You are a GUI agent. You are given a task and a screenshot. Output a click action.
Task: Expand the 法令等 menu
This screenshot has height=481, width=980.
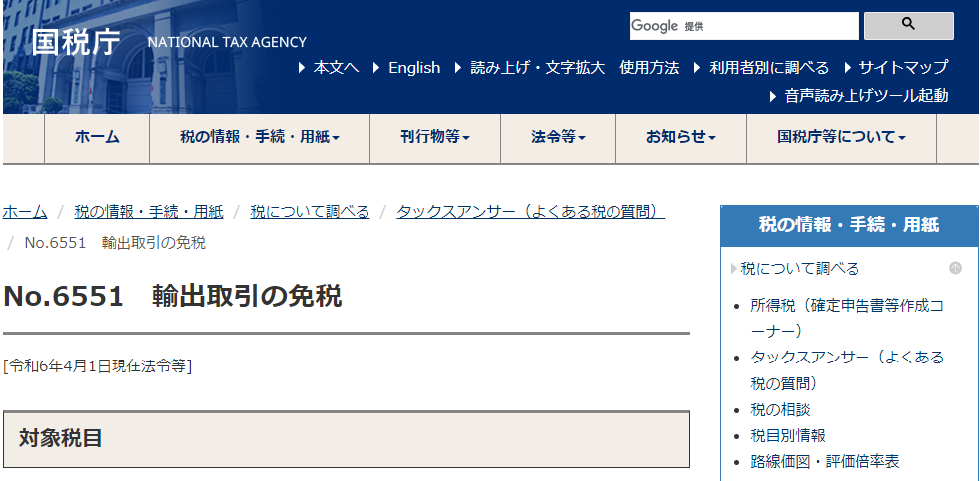(x=558, y=138)
